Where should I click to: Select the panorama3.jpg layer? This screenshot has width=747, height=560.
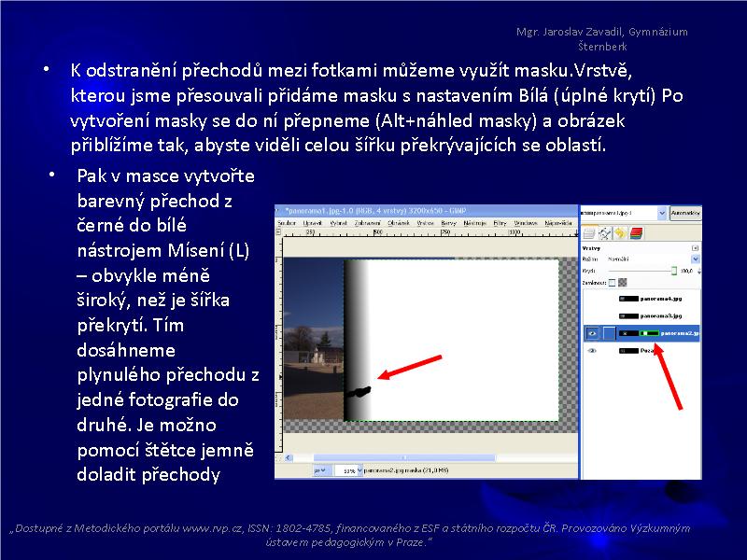coord(660,315)
